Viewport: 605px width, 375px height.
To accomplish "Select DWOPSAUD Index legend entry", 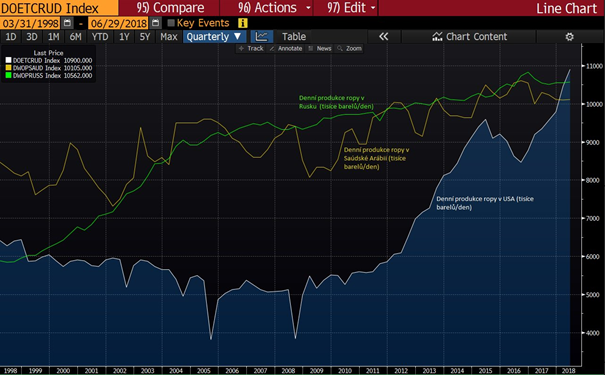I will 49,68.
